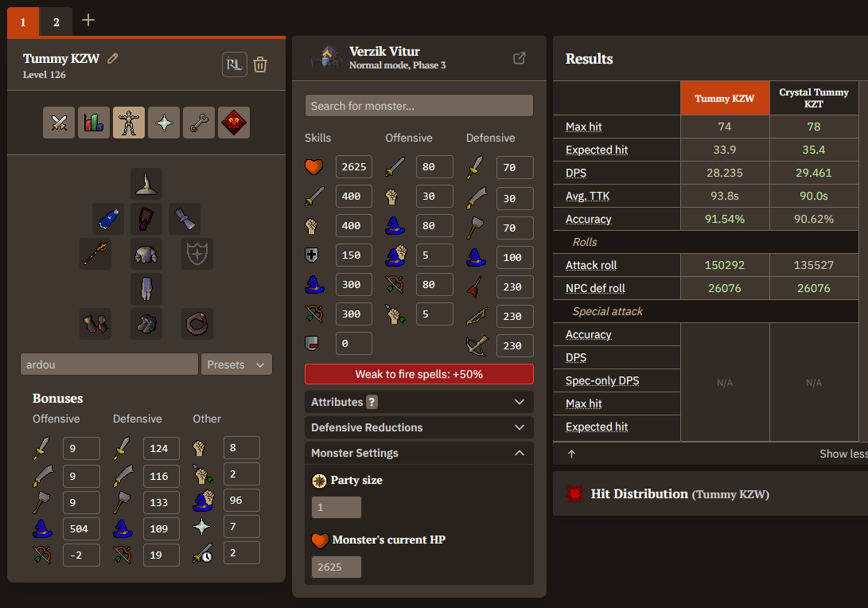The image size is (868, 608).
Task: Click the gloves hands slot
Action: click(95, 324)
